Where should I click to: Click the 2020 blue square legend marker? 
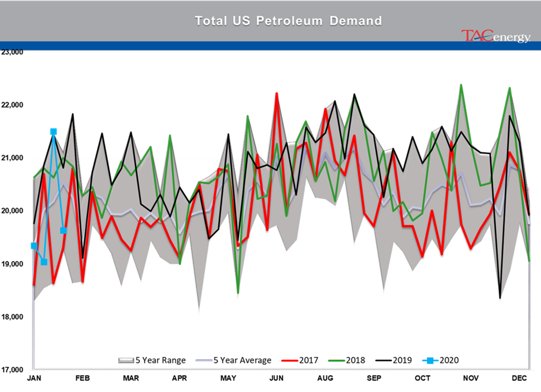430,360
